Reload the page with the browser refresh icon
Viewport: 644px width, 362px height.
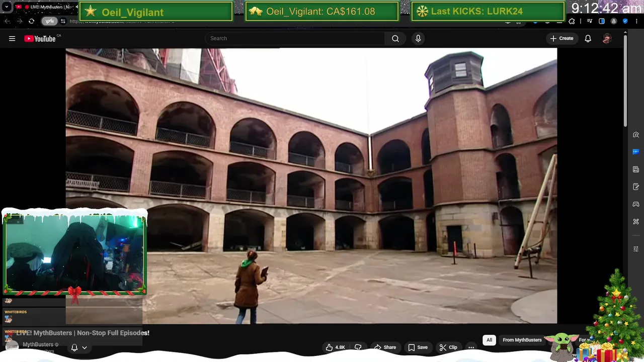click(31, 21)
